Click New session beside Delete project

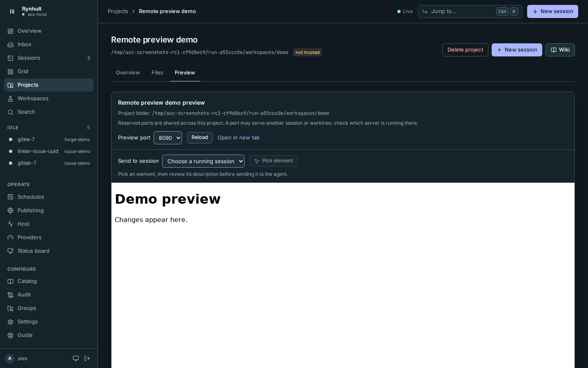[517, 50]
